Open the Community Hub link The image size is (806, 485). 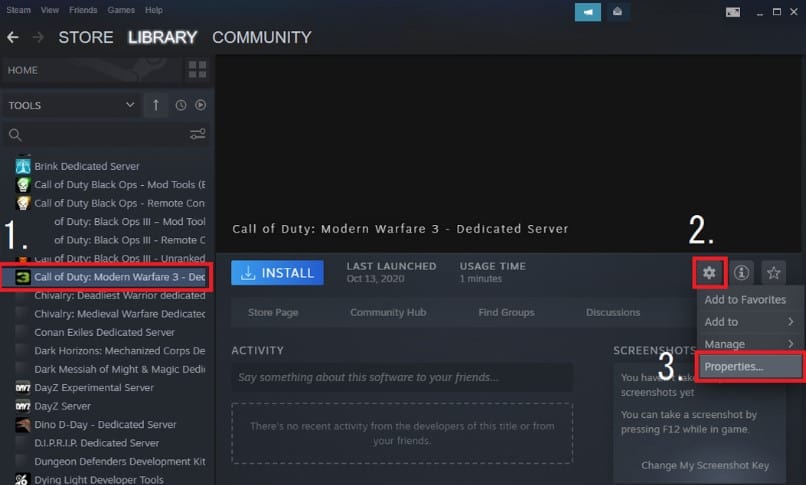[388, 312]
